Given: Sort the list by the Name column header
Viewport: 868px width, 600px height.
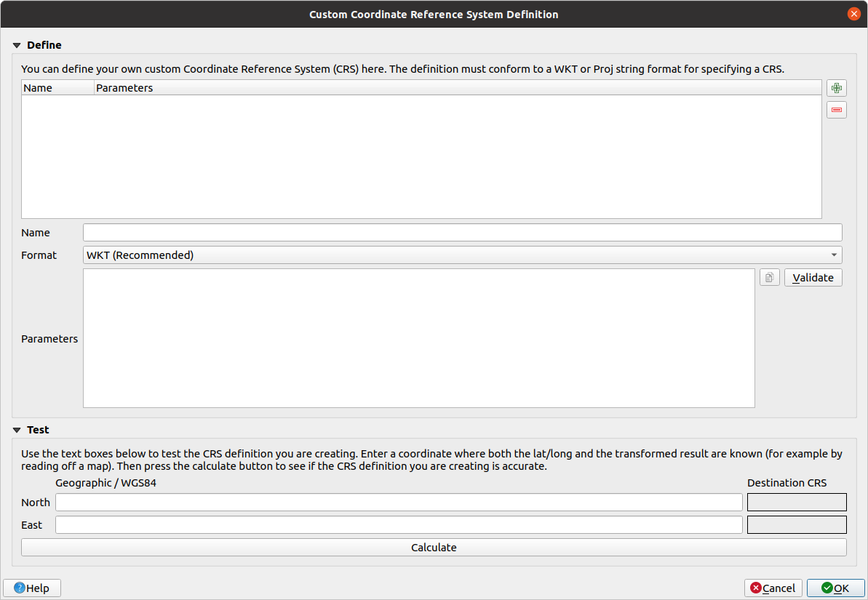Looking at the screenshot, I should point(57,88).
